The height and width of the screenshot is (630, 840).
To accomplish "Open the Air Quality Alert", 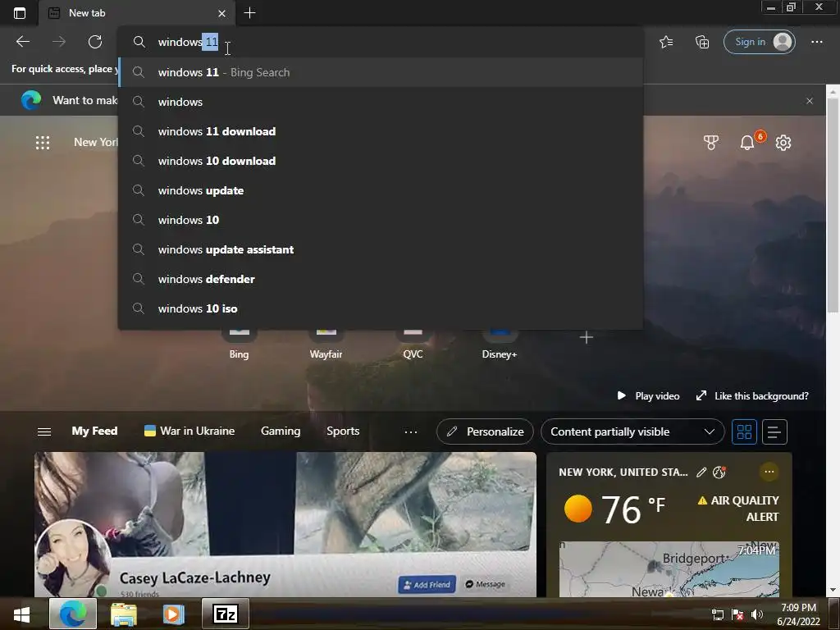I will coord(739,509).
